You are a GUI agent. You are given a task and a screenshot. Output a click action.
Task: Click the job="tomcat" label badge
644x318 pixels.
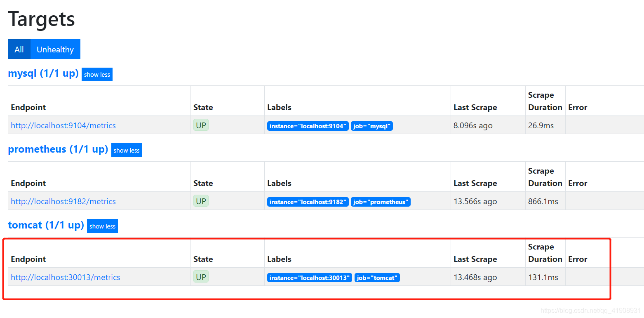pyautogui.click(x=377, y=278)
